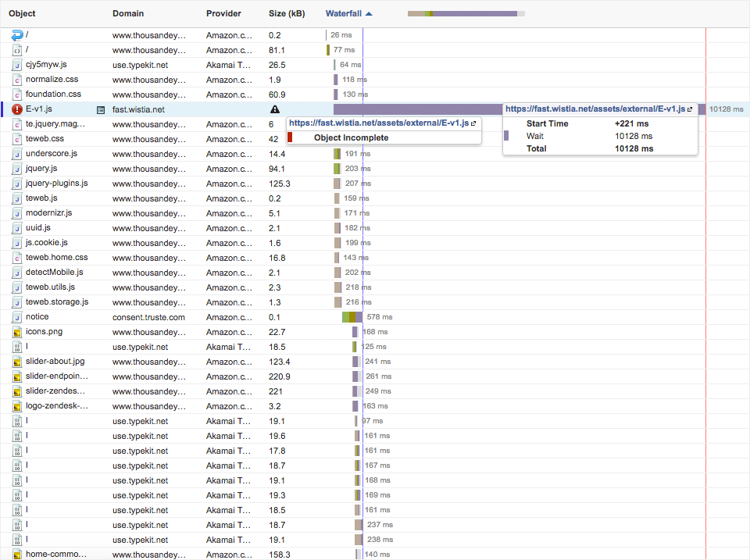Select the modernizr.js row
The width and height of the screenshot is (750, 560).
coord(48,213)
